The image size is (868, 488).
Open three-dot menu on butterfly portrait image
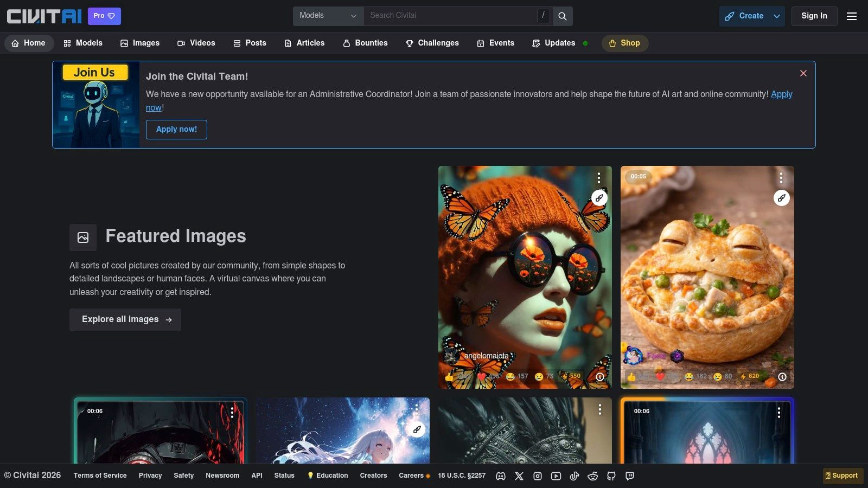[599, 178]
